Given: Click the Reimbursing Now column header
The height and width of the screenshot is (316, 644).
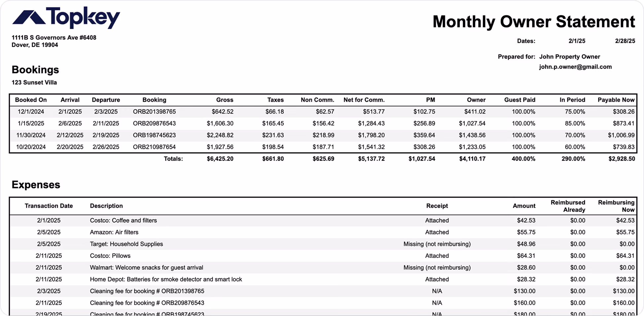Looking at the screenshot, I should (x=616, y=206).
